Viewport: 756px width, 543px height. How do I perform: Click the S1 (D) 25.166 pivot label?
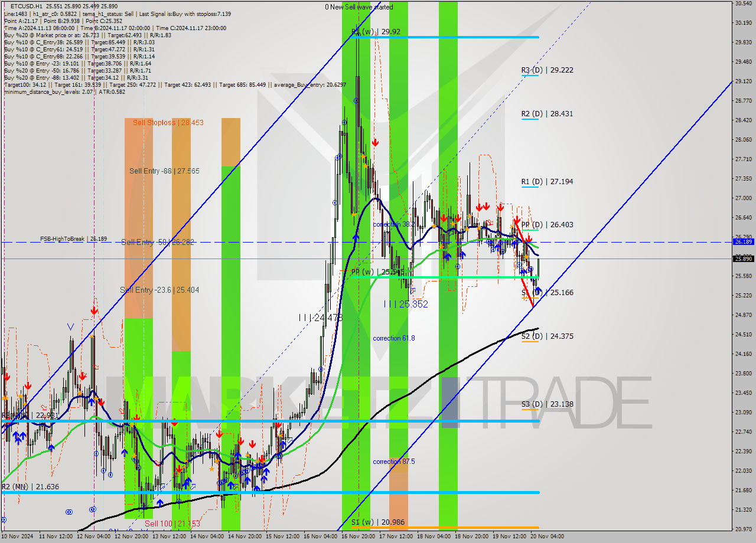click(548, 292)
